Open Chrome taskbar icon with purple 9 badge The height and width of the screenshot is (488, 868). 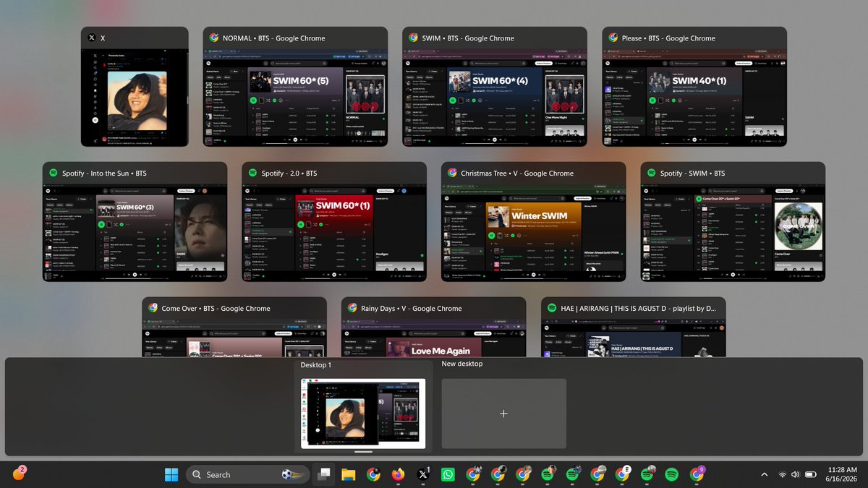(x=697, y=474)
